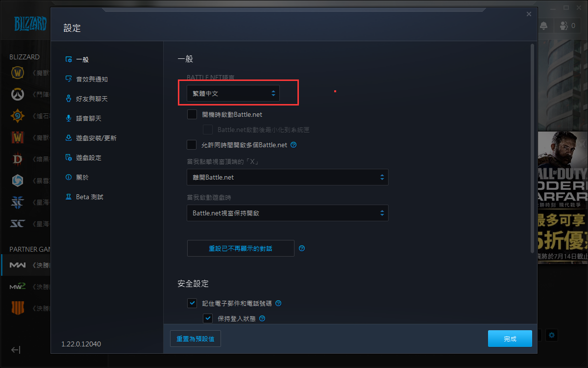Screen dimensions: 588x368
Task: Uncheck 保持登入狀態 option
Action: point(208,318)
